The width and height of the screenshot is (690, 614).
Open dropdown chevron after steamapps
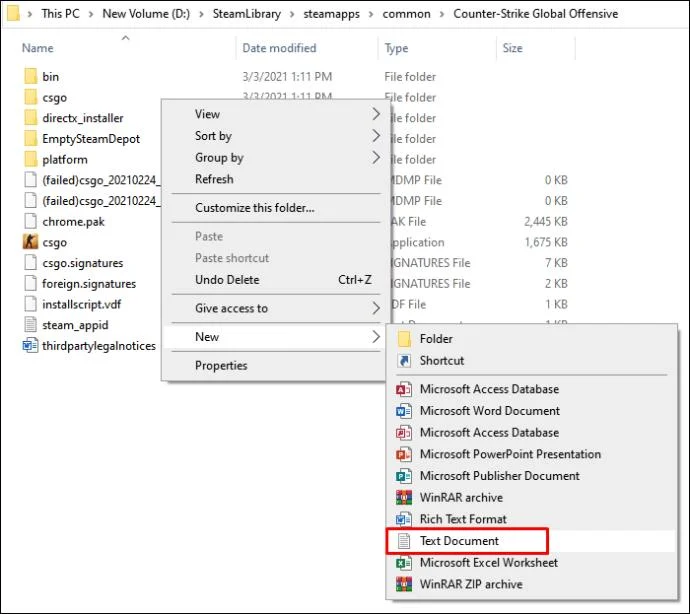[371, 14]
